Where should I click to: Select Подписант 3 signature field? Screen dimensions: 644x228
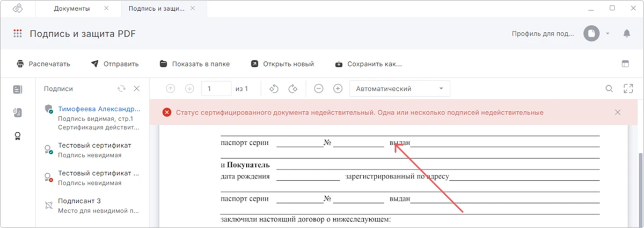point(92,205)
